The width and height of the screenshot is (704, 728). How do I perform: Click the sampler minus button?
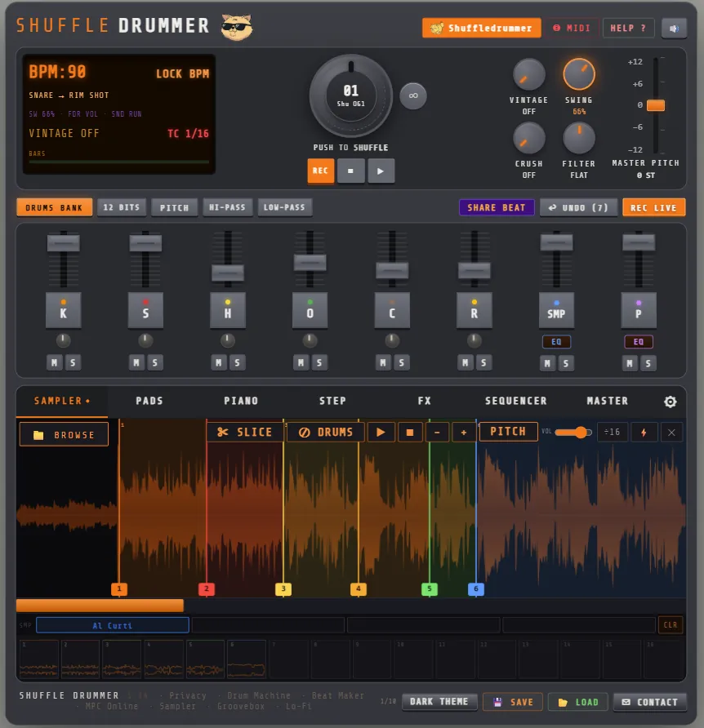click(x=437, y=433)
